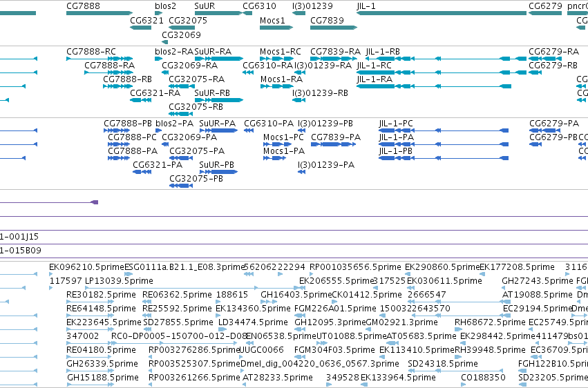Screen dimensions: 588x388
Task: Click transcript CG6279-RB
Action: pyautogui.click(x=535, y=72)
